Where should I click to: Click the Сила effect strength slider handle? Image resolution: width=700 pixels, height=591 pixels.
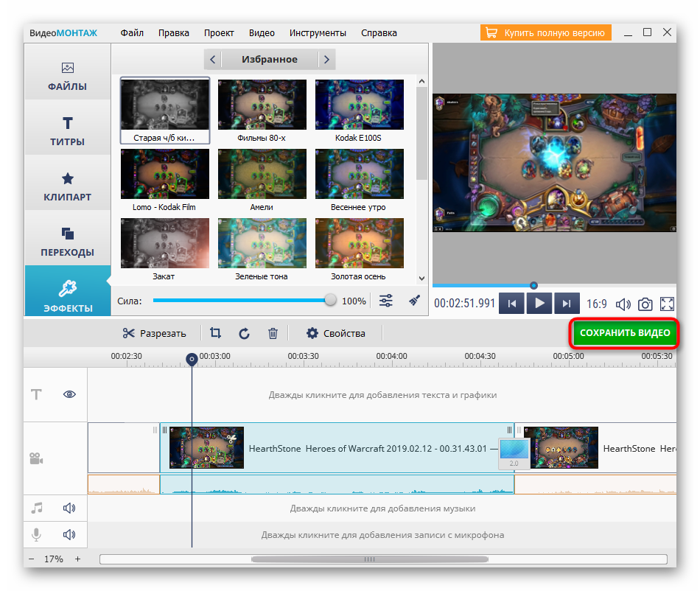[x=330, y=300]
